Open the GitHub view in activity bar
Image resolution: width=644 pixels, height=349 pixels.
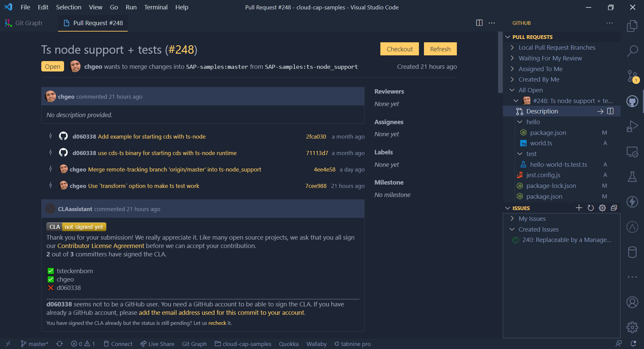(632, 101)
